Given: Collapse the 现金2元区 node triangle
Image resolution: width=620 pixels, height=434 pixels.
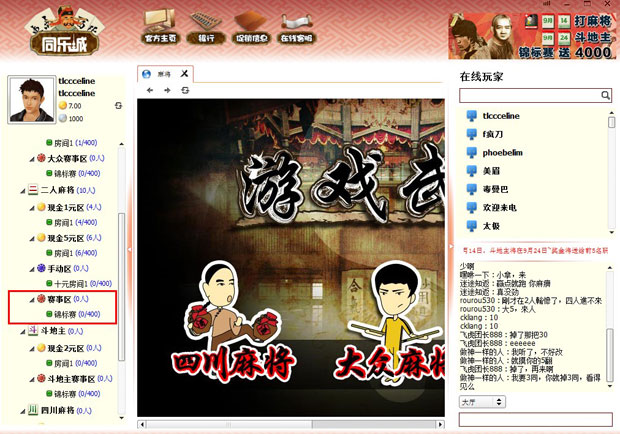Looking at the screenshot, I should pyautogui.click(x=32, y=349).
